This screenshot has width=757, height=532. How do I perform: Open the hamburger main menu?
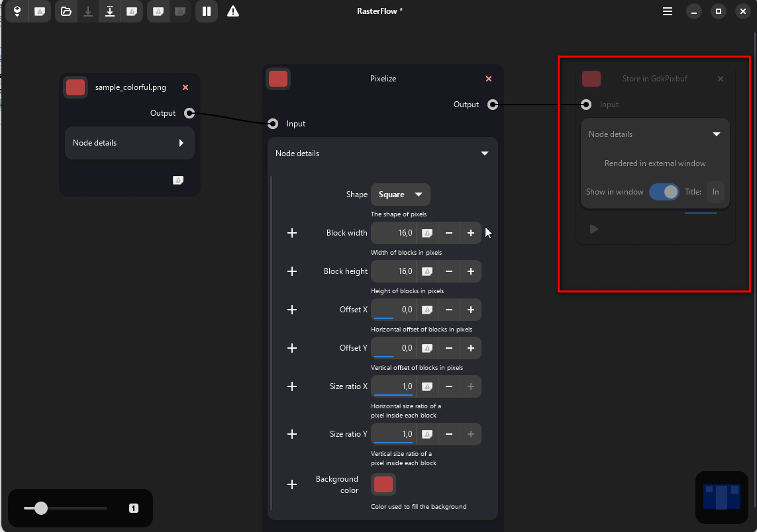pos(668,11)
